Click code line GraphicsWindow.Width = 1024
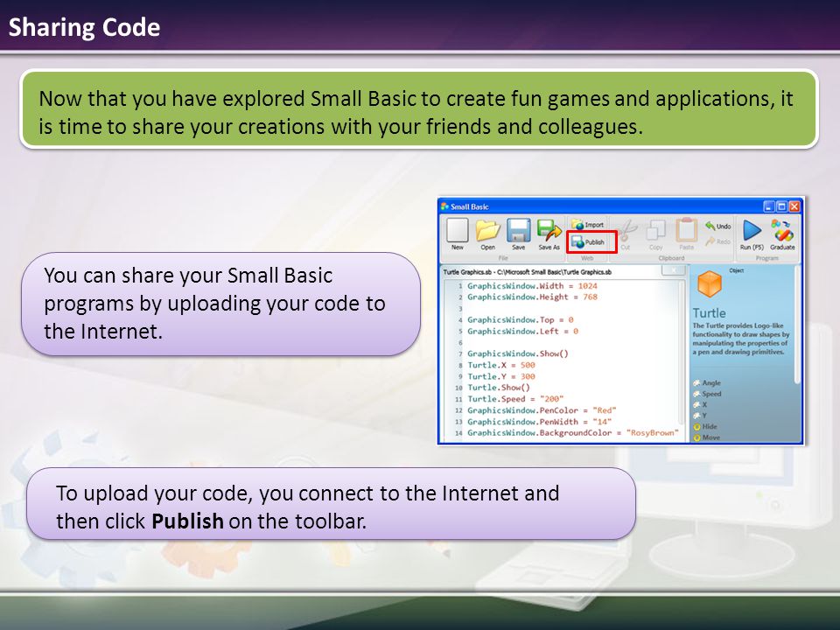 click(532, 286)
